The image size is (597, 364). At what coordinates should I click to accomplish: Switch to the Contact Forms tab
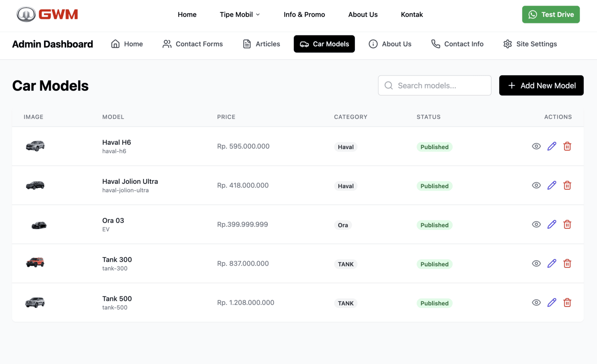click(x=193, y=44)
